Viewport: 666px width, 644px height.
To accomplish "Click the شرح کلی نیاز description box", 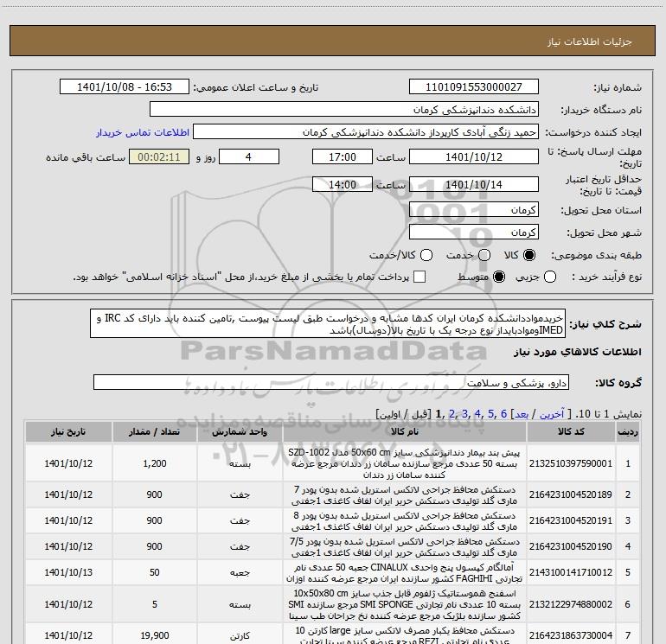I will point(328,323).
